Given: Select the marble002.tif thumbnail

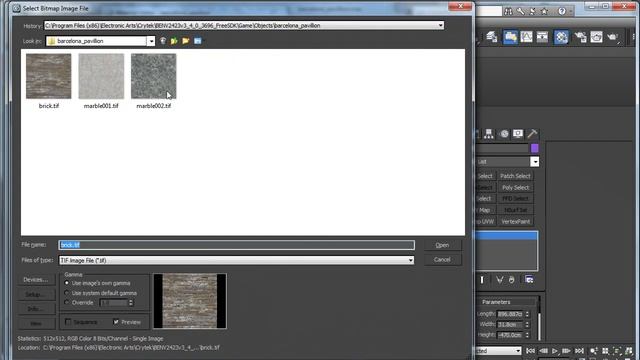Looking at the screenshot, I should pos(153,76).
